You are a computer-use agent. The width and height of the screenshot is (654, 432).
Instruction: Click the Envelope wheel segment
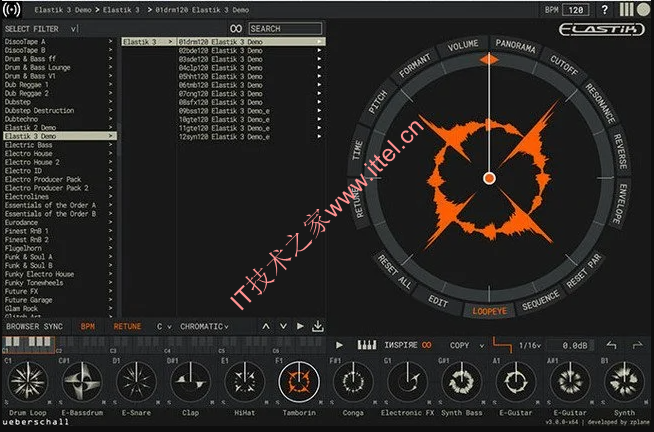620,204
